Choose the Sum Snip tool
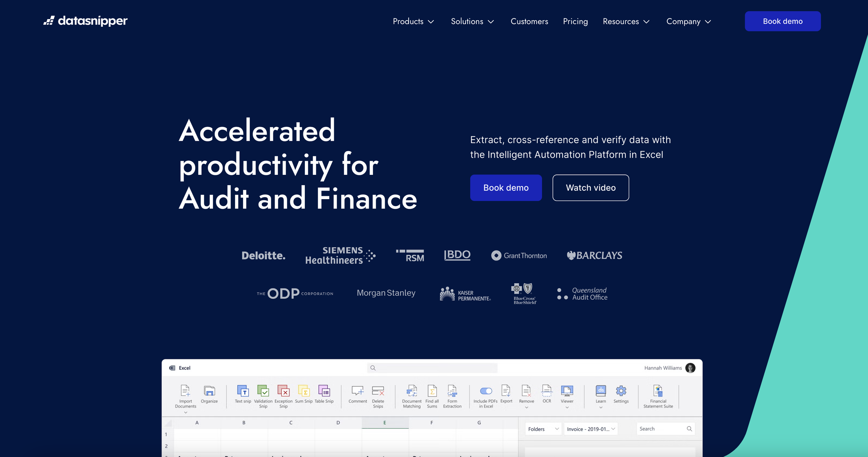Image resolution: width=868 pixels, height=457 pixels. [x=304, y=391]
